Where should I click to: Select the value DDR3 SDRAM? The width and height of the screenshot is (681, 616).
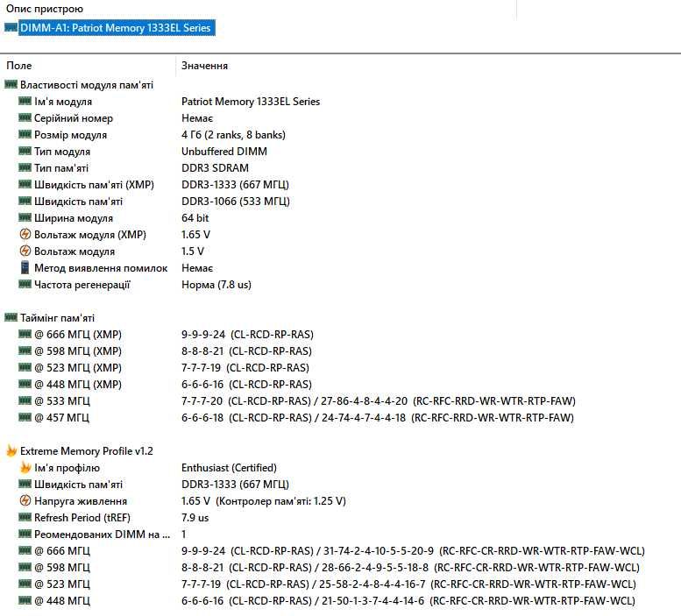(215, 168)
